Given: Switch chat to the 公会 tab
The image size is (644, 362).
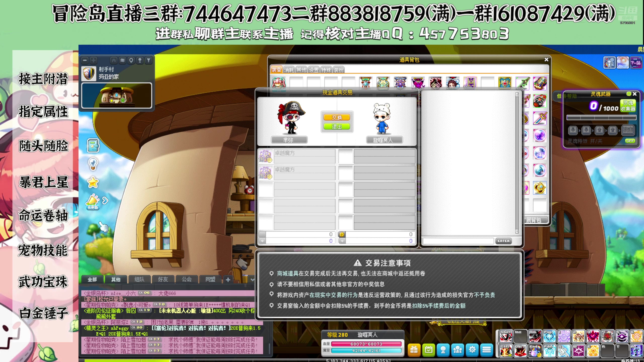Looking at the screenshot, I should point(187,279).
